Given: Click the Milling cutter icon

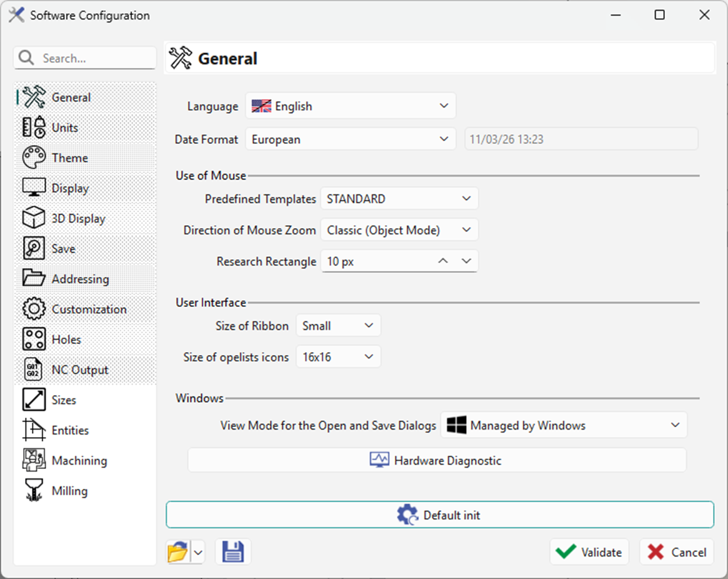Looking at the screenshot, I should coord(34,491).
